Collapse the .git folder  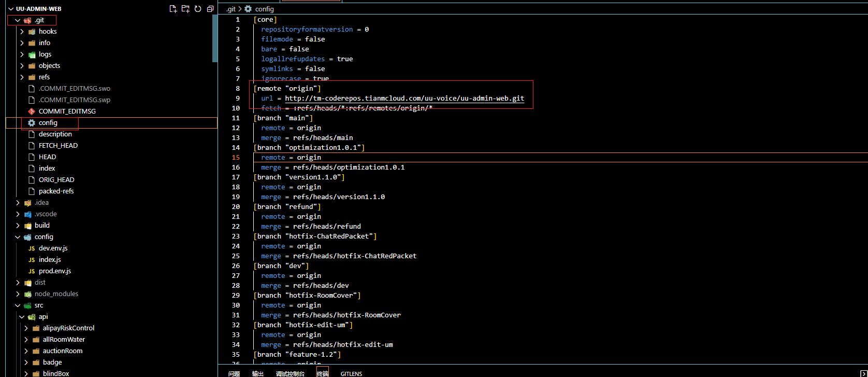(18, 20)
